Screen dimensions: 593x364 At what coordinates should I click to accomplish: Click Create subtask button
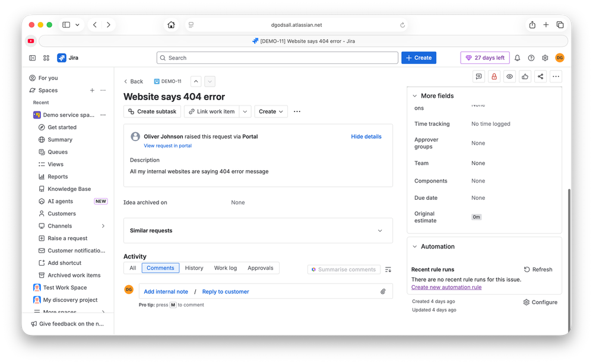coord(153,111)
